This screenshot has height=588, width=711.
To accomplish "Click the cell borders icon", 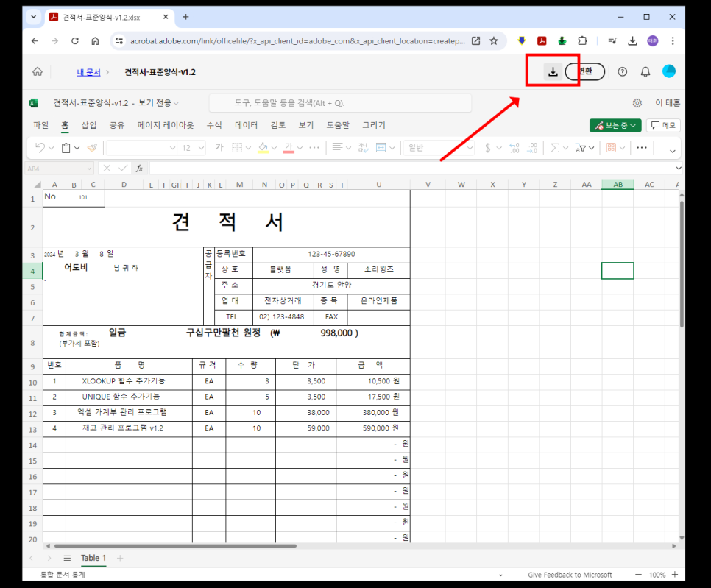I will tap(237, 147).
